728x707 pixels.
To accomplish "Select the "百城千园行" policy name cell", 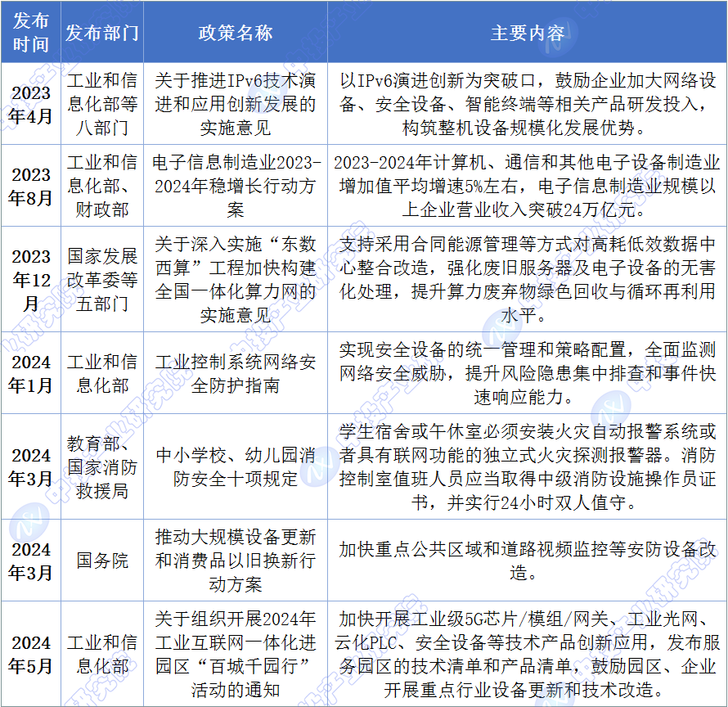I will tap(236, 654).
